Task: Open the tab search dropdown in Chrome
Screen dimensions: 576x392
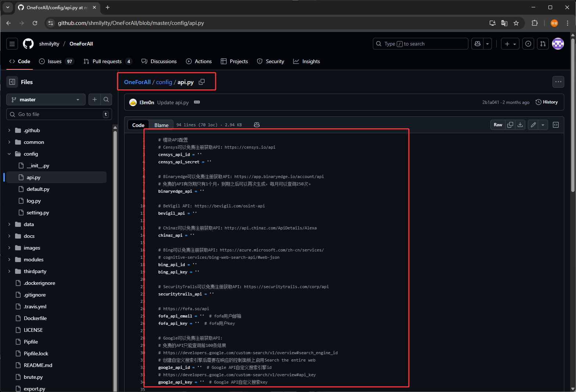Action: point(8,7)
